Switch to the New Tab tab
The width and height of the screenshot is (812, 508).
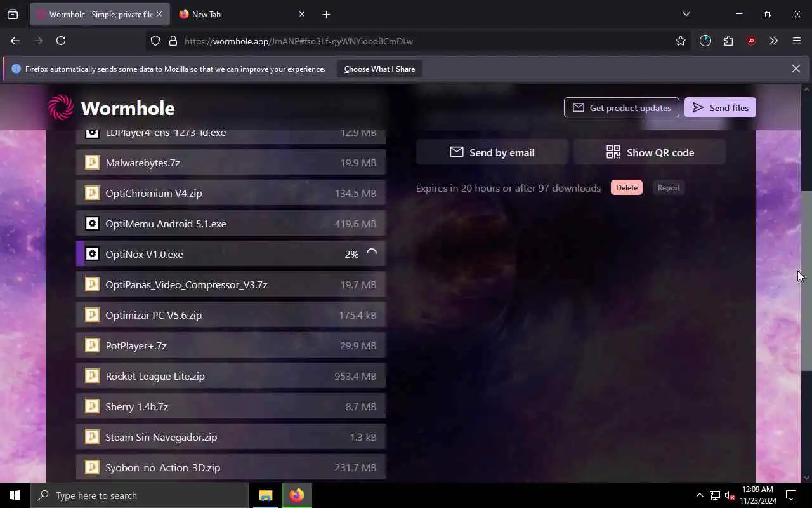coord(242,14)
